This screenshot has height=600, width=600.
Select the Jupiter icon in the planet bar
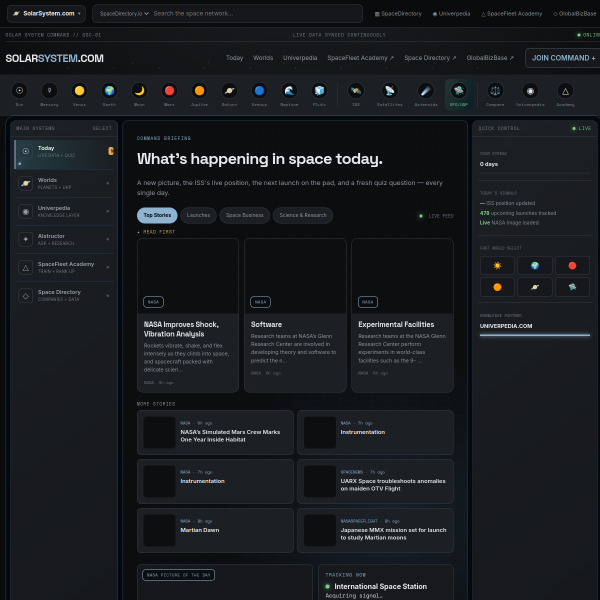point(199,94)
